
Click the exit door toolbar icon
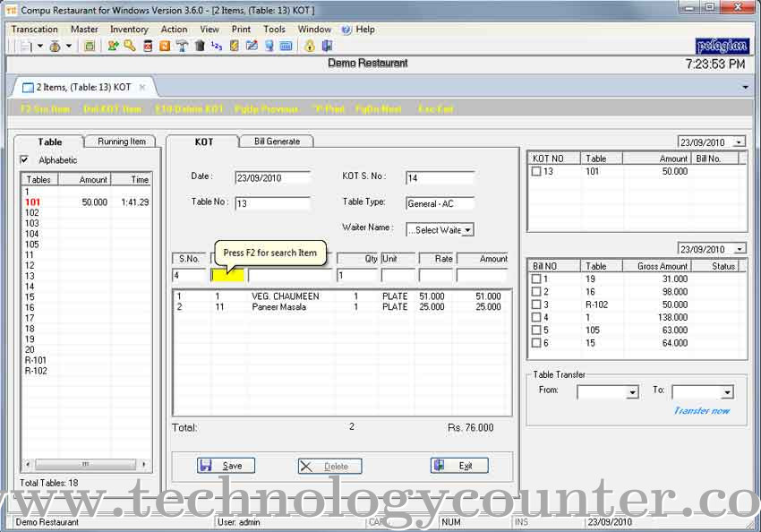coord(327,46)
